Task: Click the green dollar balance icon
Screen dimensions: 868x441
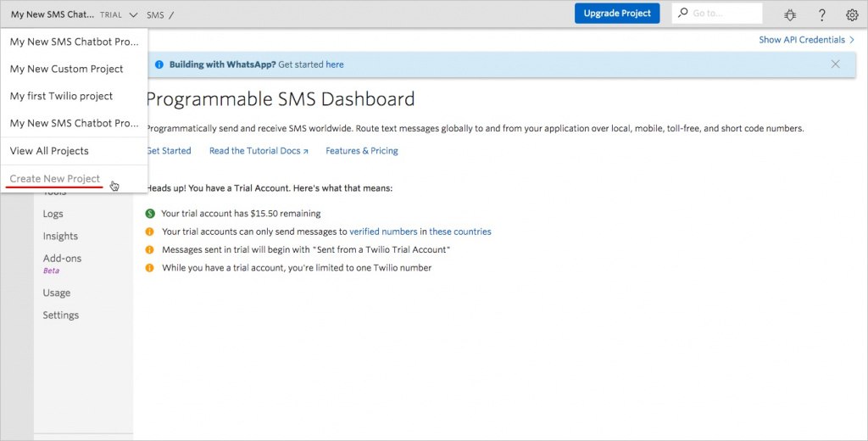Action: (x=150, y=214)
